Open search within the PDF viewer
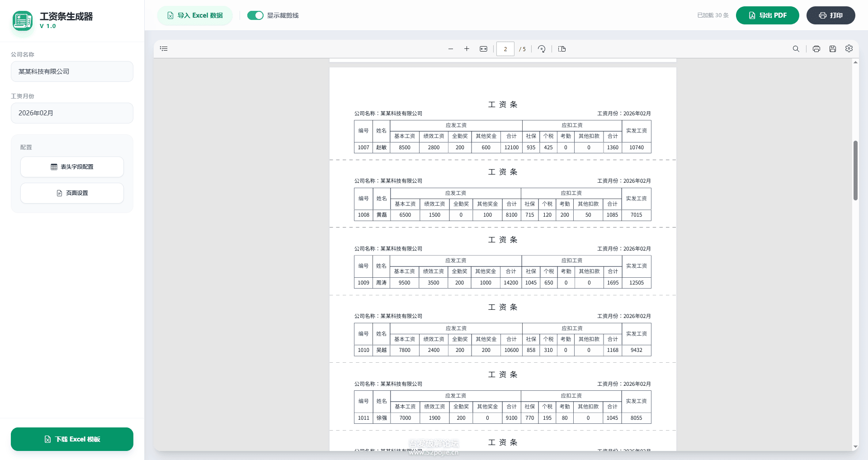This screenshot has width=868, height=460. (796, 49)
